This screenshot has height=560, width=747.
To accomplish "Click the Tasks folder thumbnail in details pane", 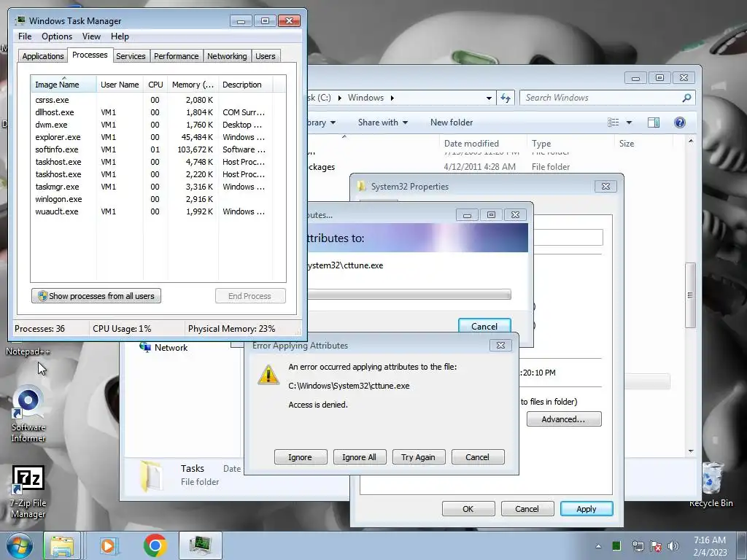I will pyautogui.click(x=152, y=475).
